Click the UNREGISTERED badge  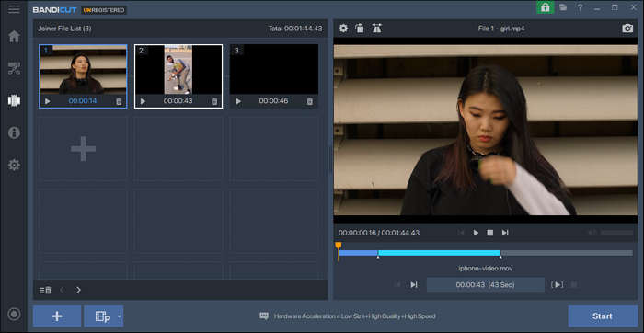click(x=103, y=9)
